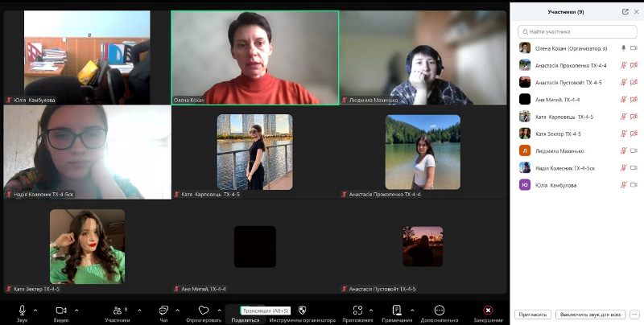Pop out the participants panel
Image resolution: width=644 pixels, height=325 pixels.
click(x=625, y=12)
